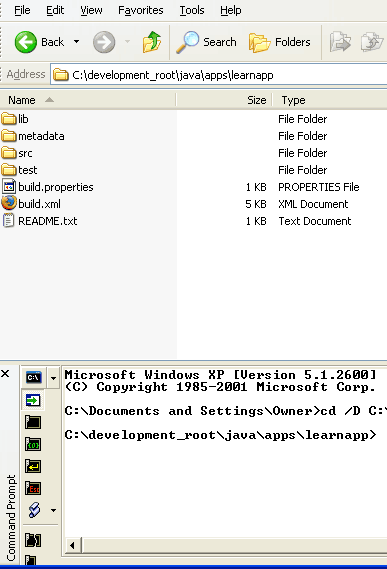Image resolution: width=387 pixels, height=569 pixels.
Task: Open dropdown beside blue checkmark icon
Action: coord(54,510)
